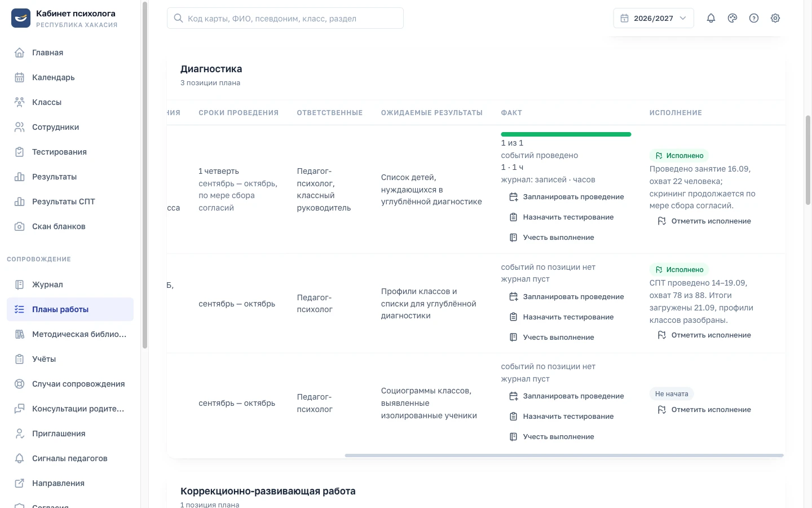Image resolution: width=812 pixels, height=508 pixels.
Task: Click the Ответственные column header
Action: pos(330,113)
